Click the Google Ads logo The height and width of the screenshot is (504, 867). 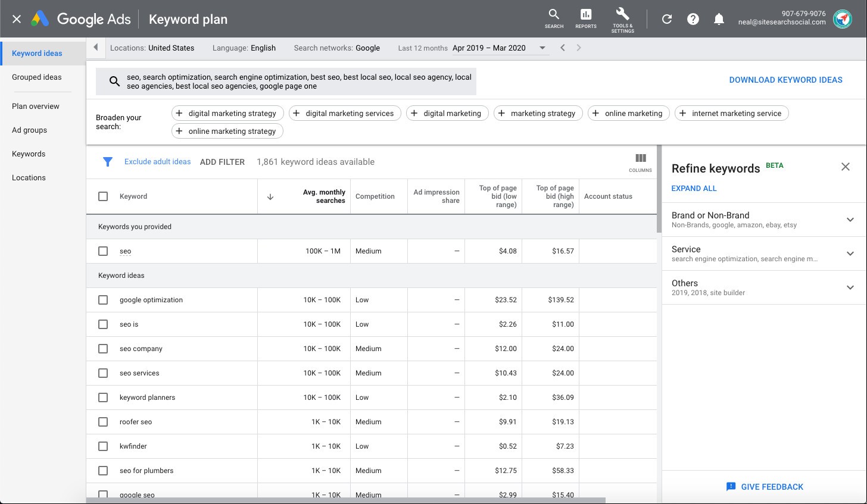point(81,19)
